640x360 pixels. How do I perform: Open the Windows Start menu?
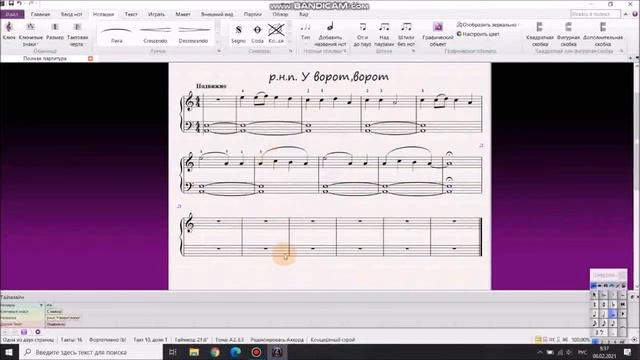pos(9,352)
